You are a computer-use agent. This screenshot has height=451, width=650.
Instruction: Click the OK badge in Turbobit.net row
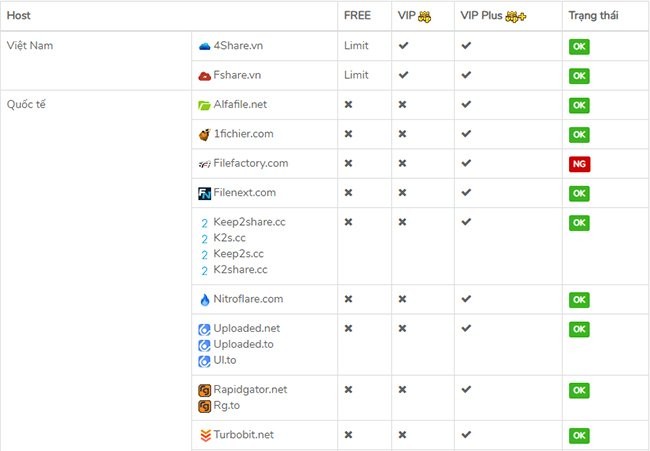[x=579, y=436]
